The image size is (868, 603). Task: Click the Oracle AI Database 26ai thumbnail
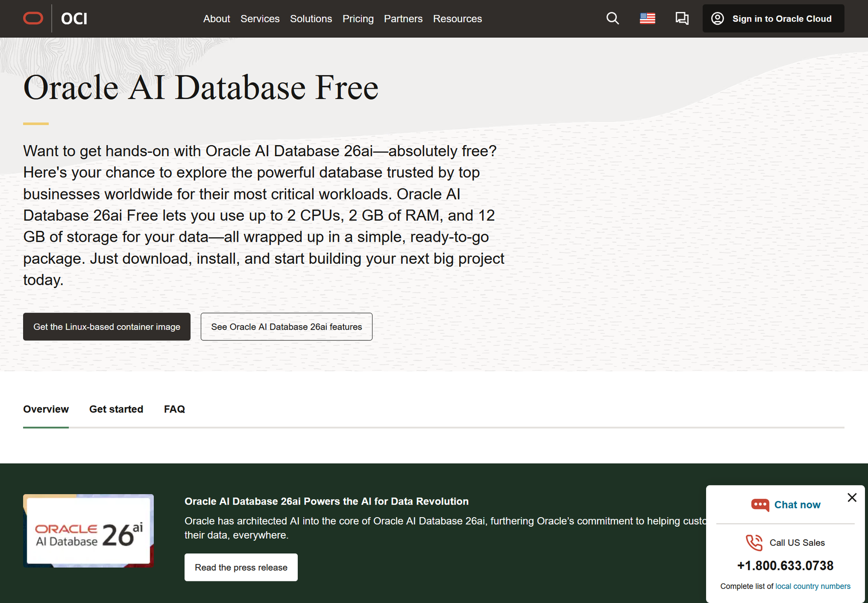click(x=89, y=531)
